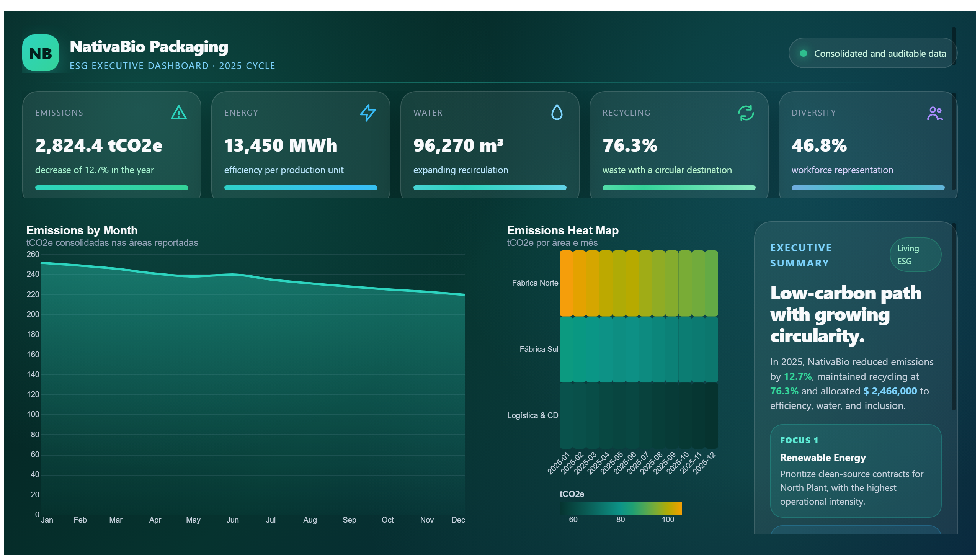Click the KPI cards row scrollbar
This screenshot has width=980, height=559.
click(x=953, y=141)
